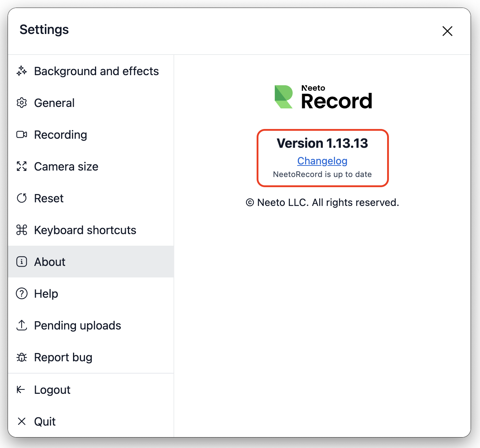Open the Help section
Screen dimensions: 480x448
tap(91, 293)
